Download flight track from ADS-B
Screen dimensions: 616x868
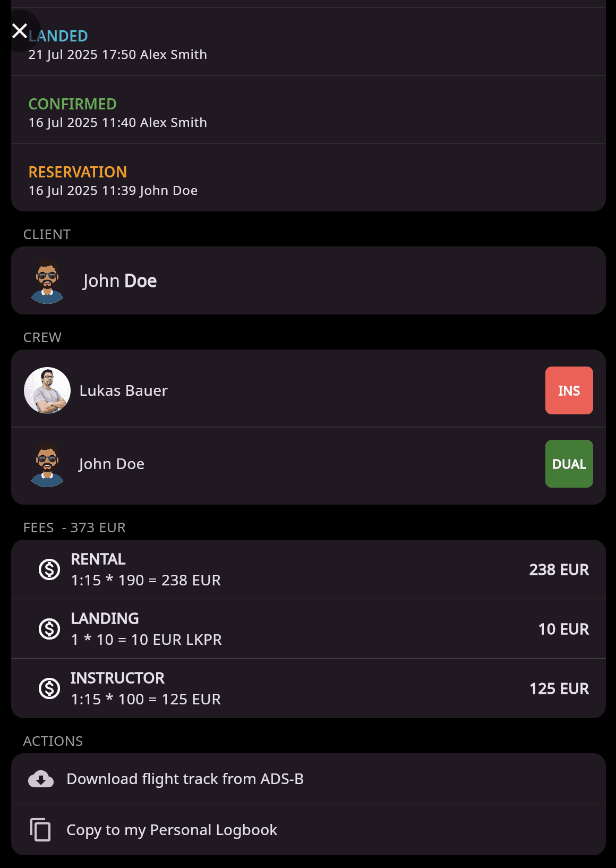[x=309, y=779]
